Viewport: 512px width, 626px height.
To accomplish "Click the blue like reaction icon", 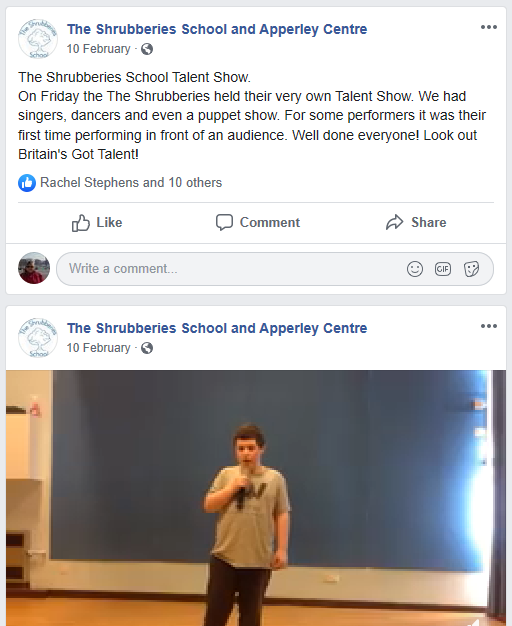I will click(x=27, y=183).
